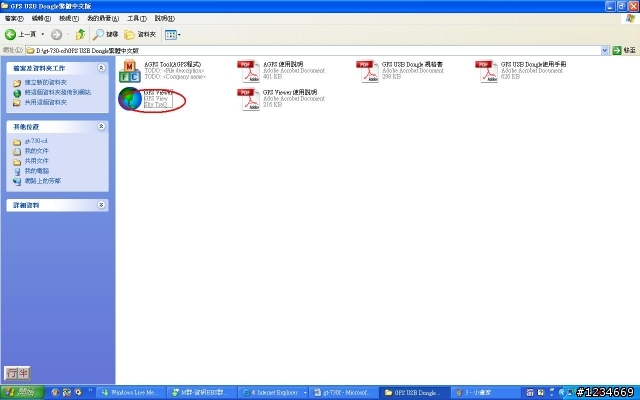Image resolution: width=640 pixels, height=400 pixels.
Task: Switch to gt-730f Microsoft taskbar button
Action: point(343,393)
